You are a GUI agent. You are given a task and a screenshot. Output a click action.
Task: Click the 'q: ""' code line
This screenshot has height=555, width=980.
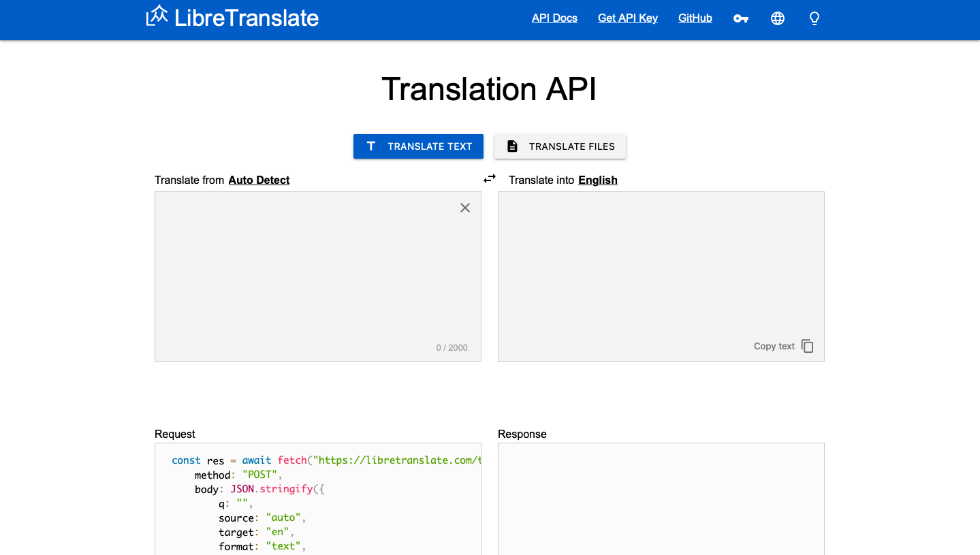point(236,504)
